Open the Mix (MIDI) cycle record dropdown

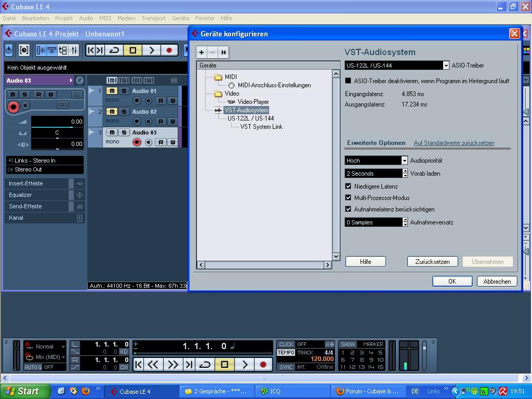click(45, 357)
